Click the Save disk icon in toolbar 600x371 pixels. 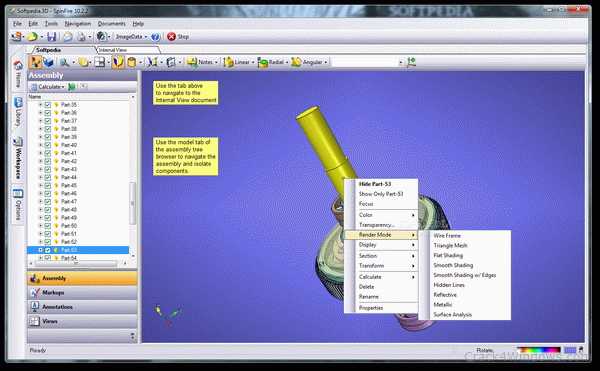(51, 37)
